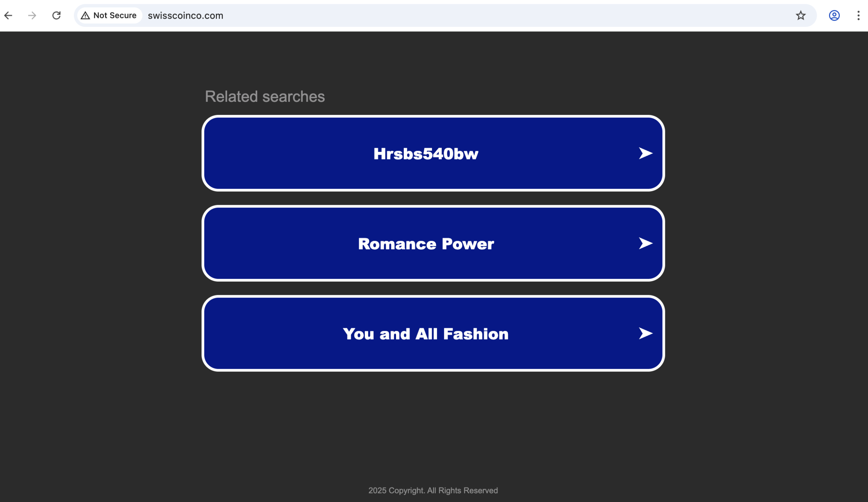Image resolution: width=868 pixels, height=502 pixels.
Task: Click the browser back arrow
Action: pyautogui.click(x=8, y=16)
